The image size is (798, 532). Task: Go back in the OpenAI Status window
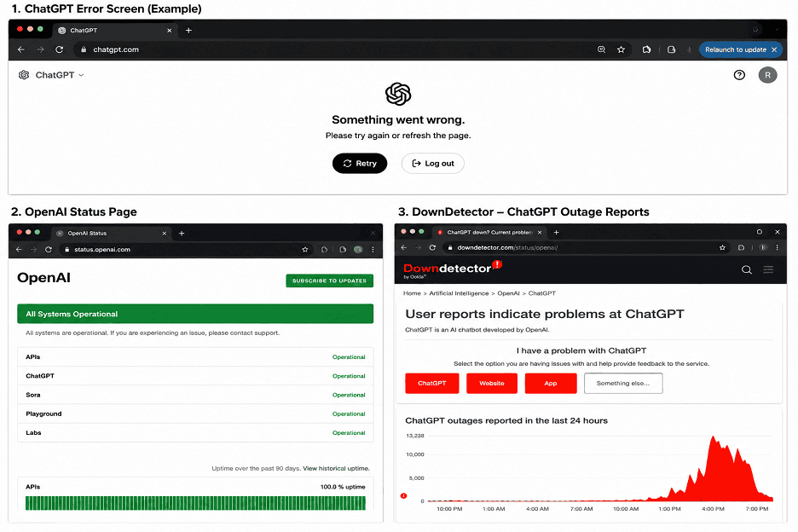tap(19, 250)
